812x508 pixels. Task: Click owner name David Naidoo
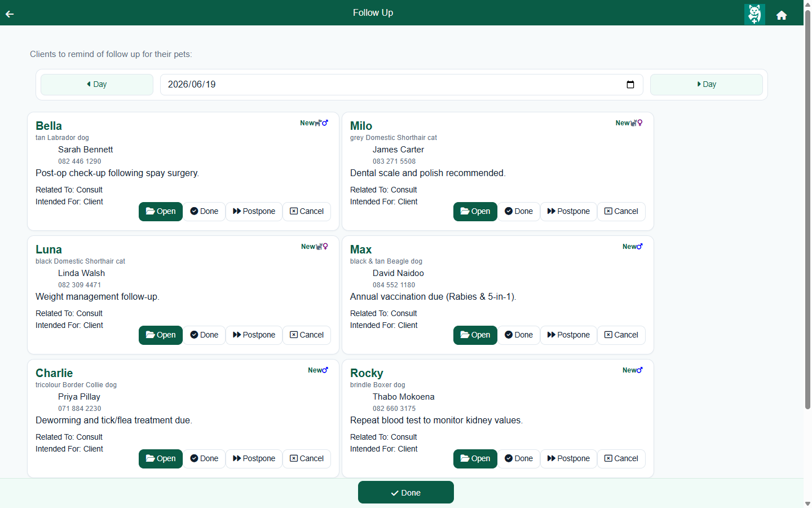coord(398,273)
